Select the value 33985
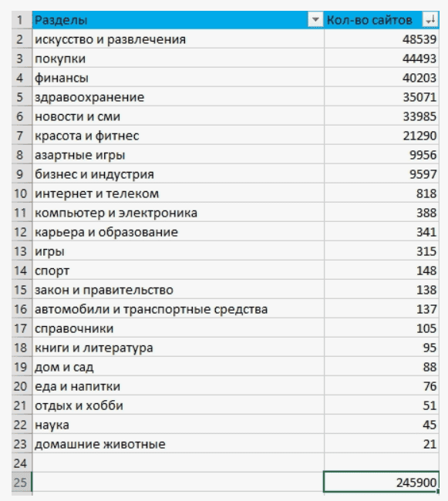The height and width of the screenshot is (501, 448). pyautogui.click(x=382, y=116)
